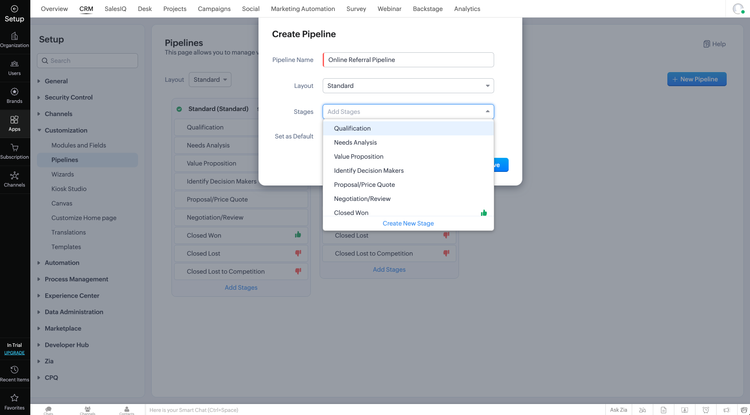The width and height of the screenshot is (750, 415).
Task: Select Qualification stage option
Action: [408, 128]
